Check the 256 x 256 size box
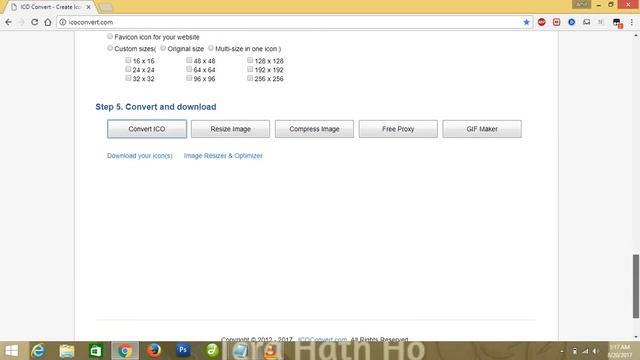 pos(250,78)
